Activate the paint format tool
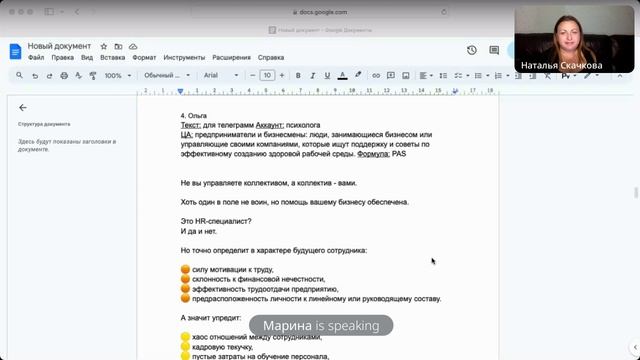The image size is (640, 360). point(93,76)
